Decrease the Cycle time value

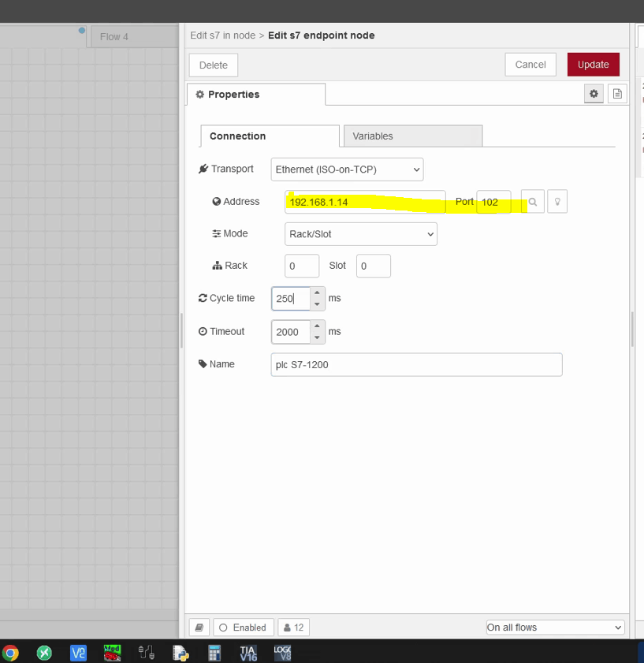click(317, 304)
